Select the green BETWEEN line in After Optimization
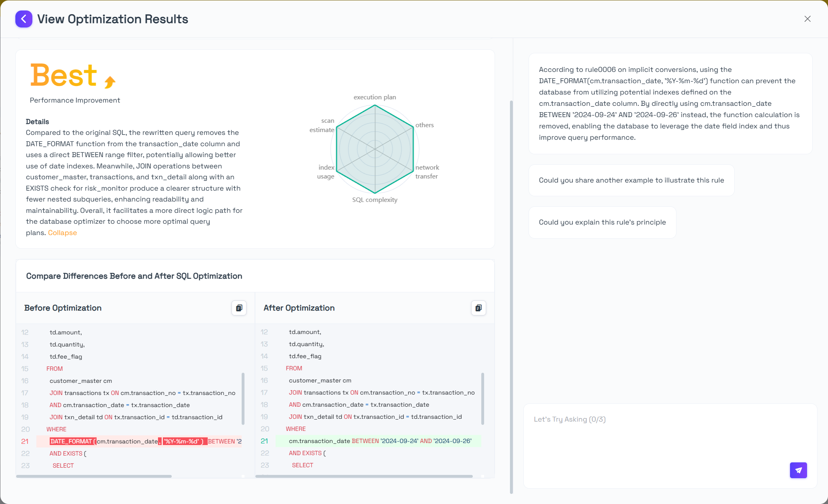The height and width of the screenshot is (504, 828). click(x=380, y=441)
